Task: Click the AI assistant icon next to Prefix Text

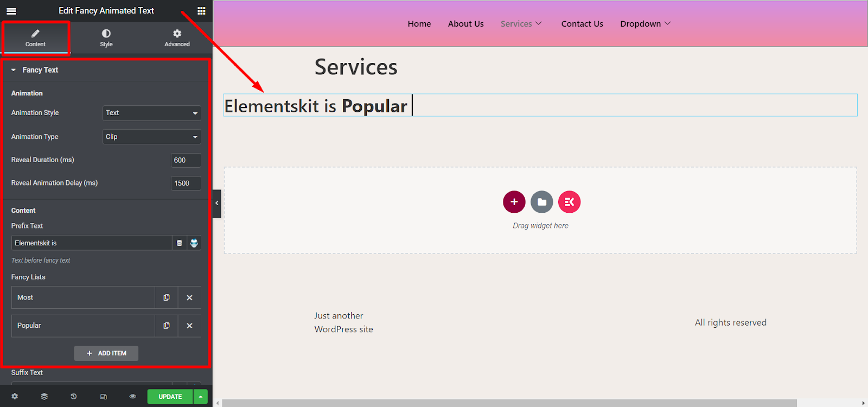Action: pos(194,243)
